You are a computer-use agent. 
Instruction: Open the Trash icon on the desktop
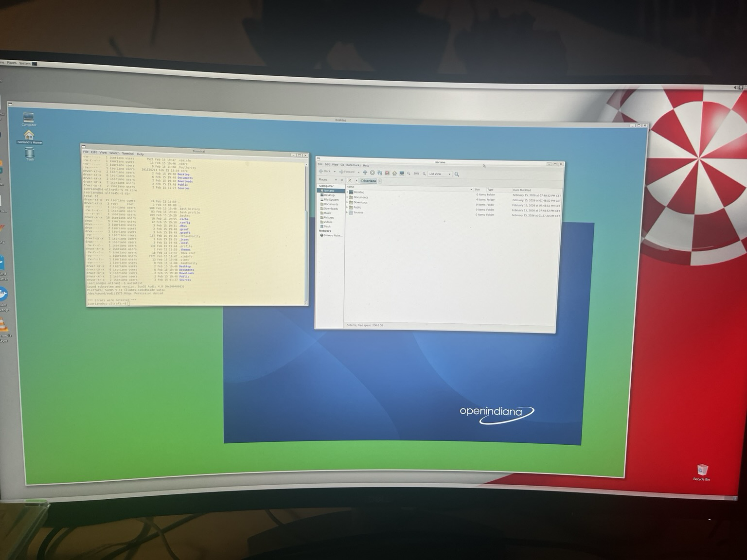pyautogui.click(x=30, y=154)
